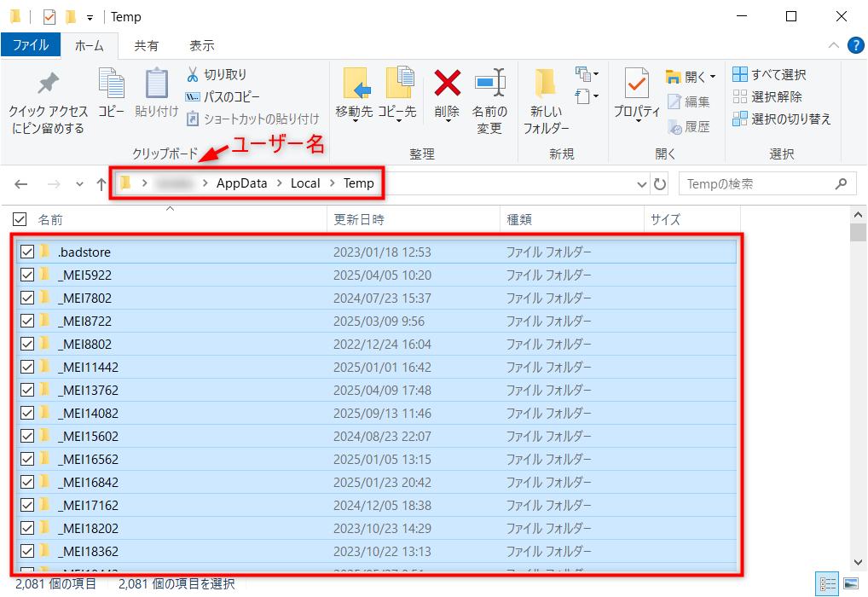Toggle the select-all checkbox in header
This screenshot has height=597, width=868.
click(20, 219)
